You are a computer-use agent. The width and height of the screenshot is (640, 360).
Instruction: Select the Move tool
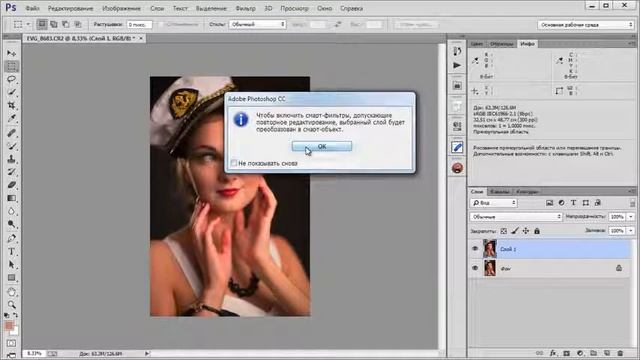[11, 53]
